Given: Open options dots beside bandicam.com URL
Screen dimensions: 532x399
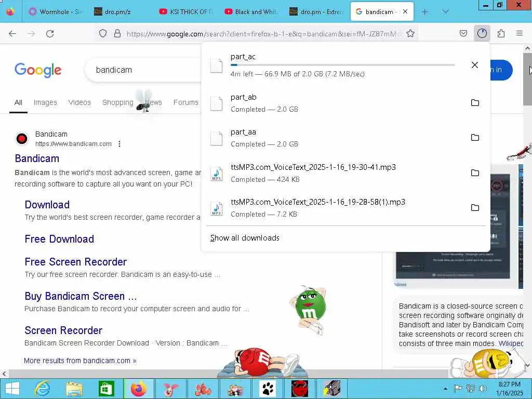Looking at the screenshot, I should [x=119, y=144].
